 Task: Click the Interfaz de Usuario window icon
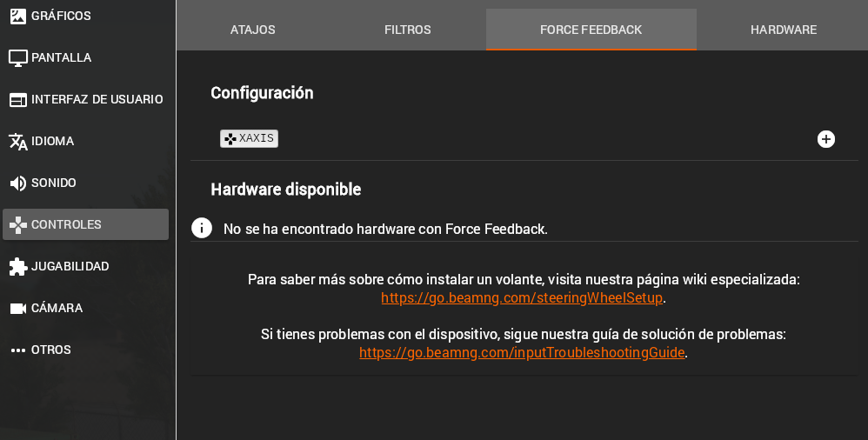click(x=17, y=100)
